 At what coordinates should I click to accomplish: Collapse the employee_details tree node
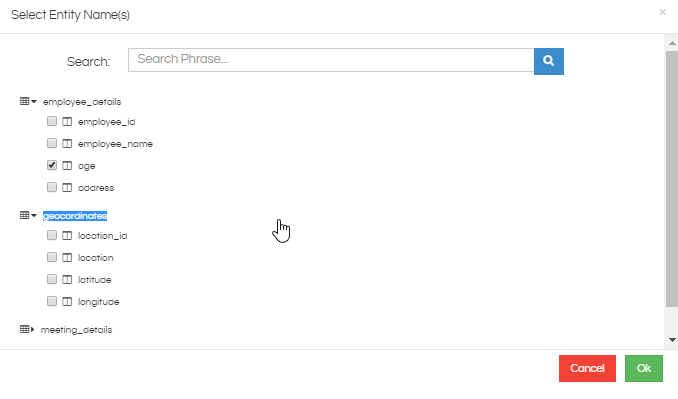pyautogui.click(x=34, y=102)
